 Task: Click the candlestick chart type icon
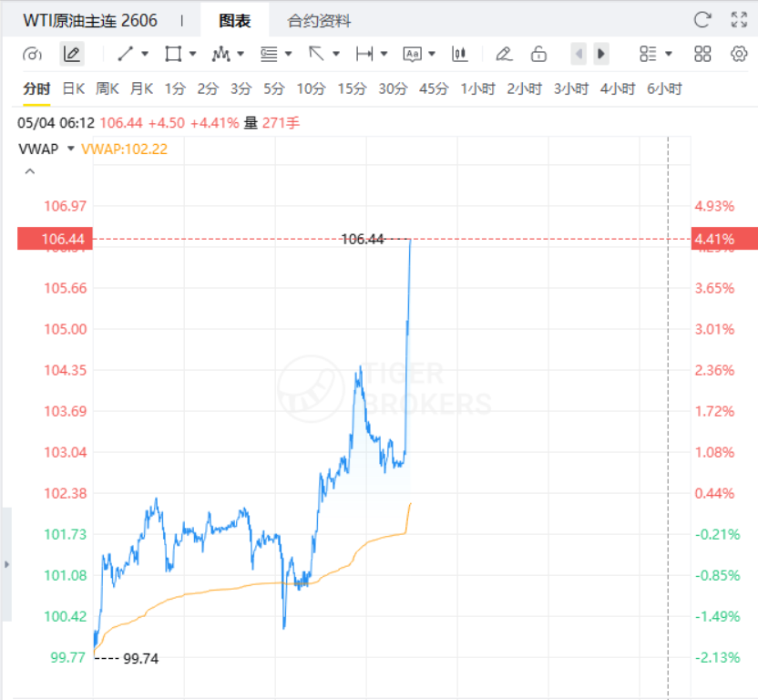pos(460,54)
